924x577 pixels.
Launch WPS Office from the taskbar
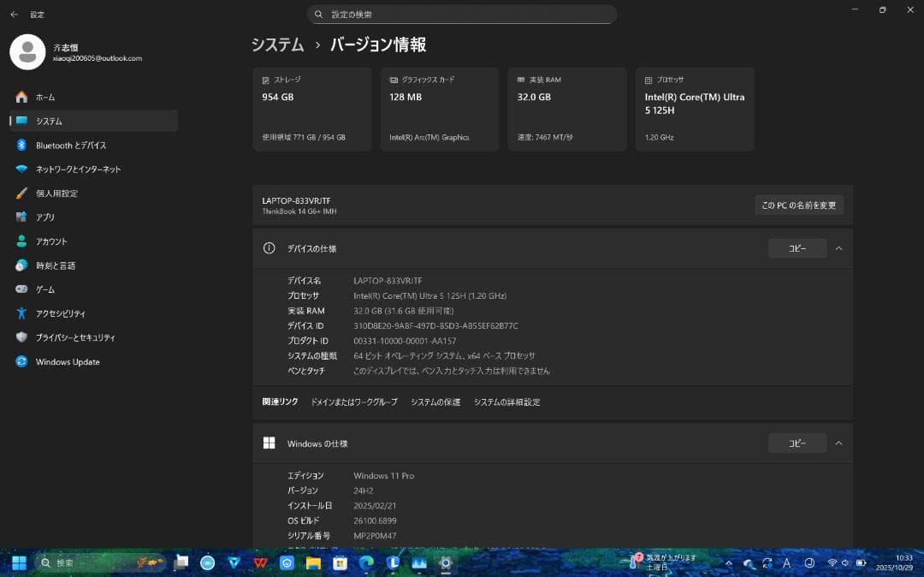258,562
